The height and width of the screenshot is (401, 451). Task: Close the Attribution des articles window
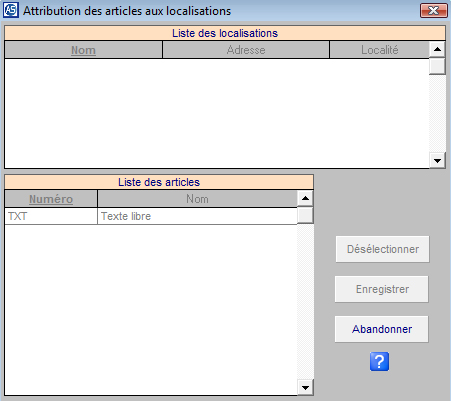click(x=433, y=11)
